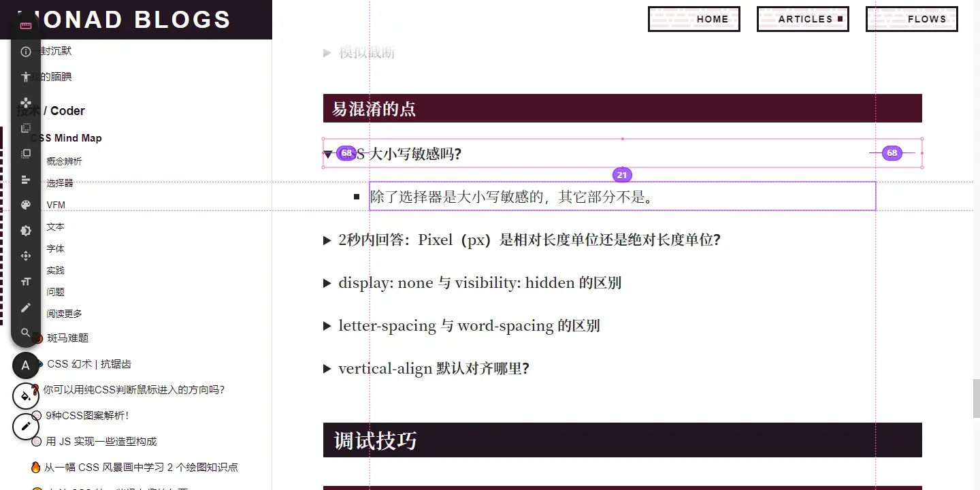The width and height of the screenshot is (980, 490).
Task: Expand the vertical-align 默认对齐哪里 item
Action: coord(327,368)
